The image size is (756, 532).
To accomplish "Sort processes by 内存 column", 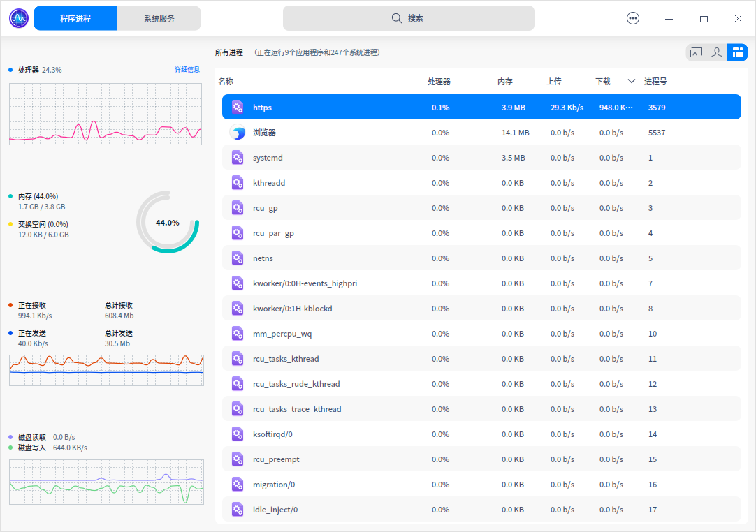I will coord(505,82).
